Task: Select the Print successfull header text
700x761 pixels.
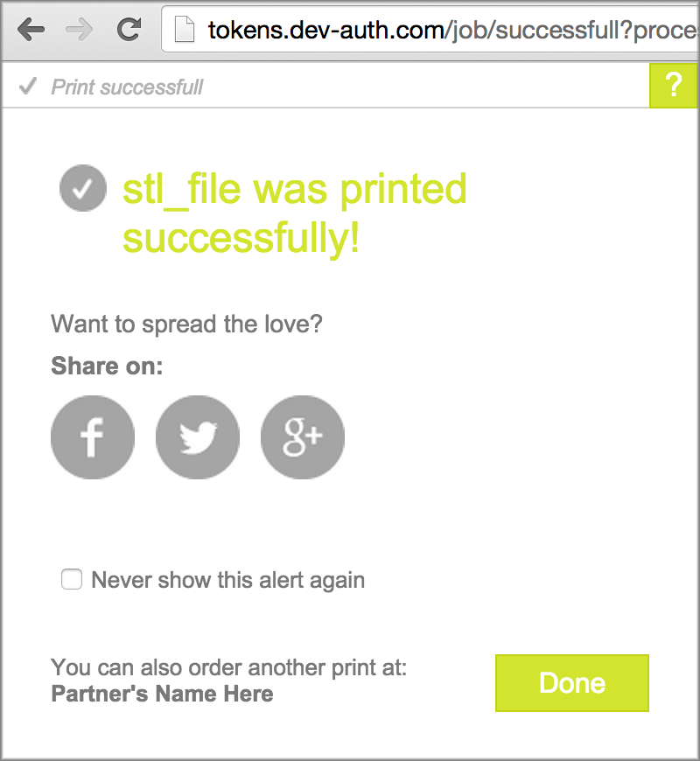Action: pyautogui.click(x=127, y=87)
